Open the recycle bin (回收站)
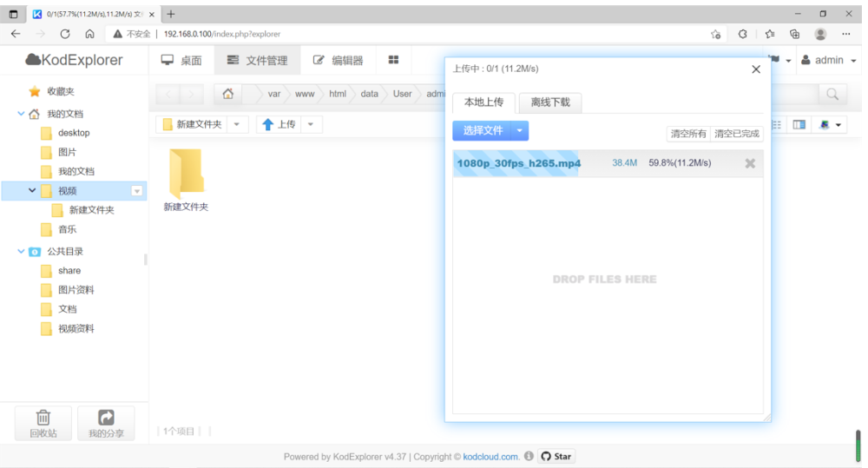Image resolution: width=868 pixels, height=468 pixels. tap(43, 423)
